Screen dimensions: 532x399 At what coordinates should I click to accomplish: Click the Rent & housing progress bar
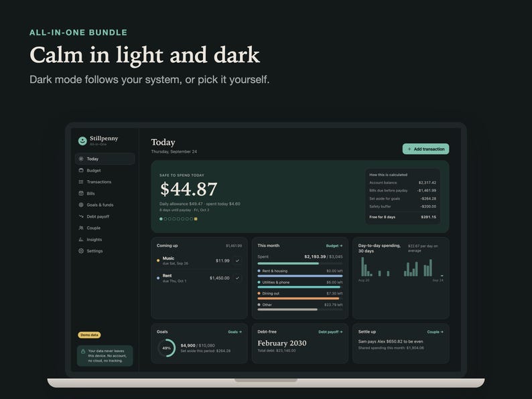point(300,276)
